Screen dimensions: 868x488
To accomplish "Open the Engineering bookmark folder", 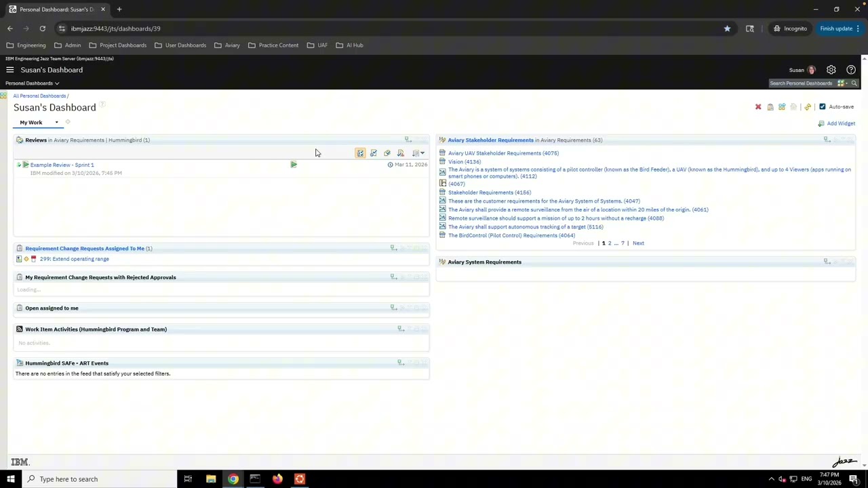I will (26, 45).
